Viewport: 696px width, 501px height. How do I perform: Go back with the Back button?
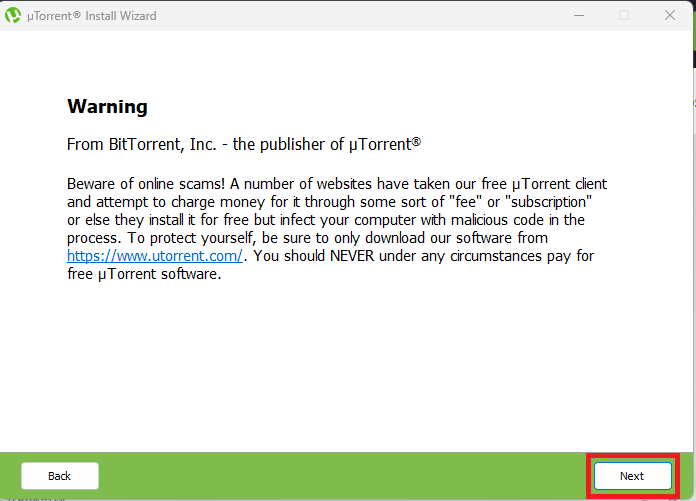point(60,476)
